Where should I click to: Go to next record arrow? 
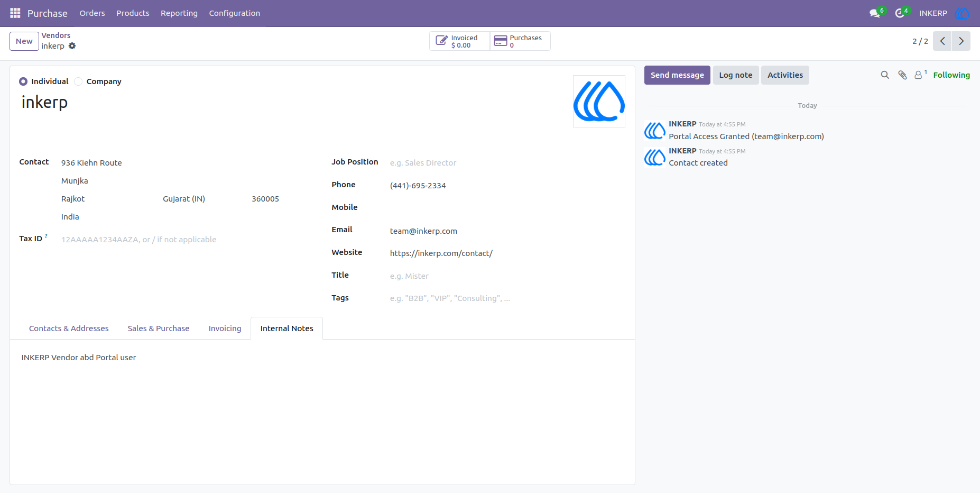(961, 41)
